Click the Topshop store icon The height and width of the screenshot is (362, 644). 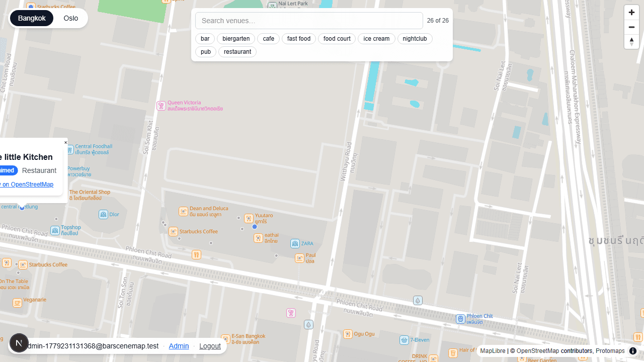pyautogui.click(x=55, y=230)
